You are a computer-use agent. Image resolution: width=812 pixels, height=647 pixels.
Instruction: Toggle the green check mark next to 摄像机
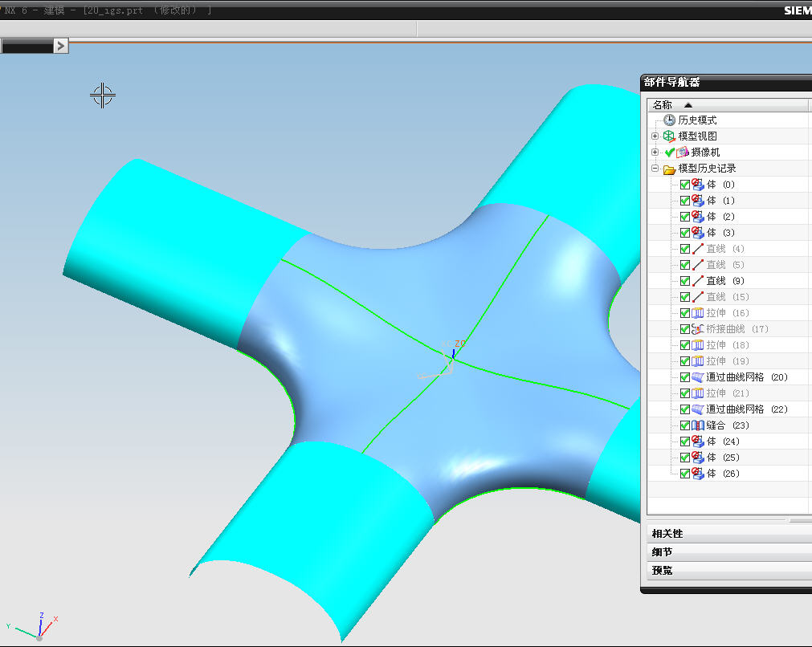(x=670, y=153)
